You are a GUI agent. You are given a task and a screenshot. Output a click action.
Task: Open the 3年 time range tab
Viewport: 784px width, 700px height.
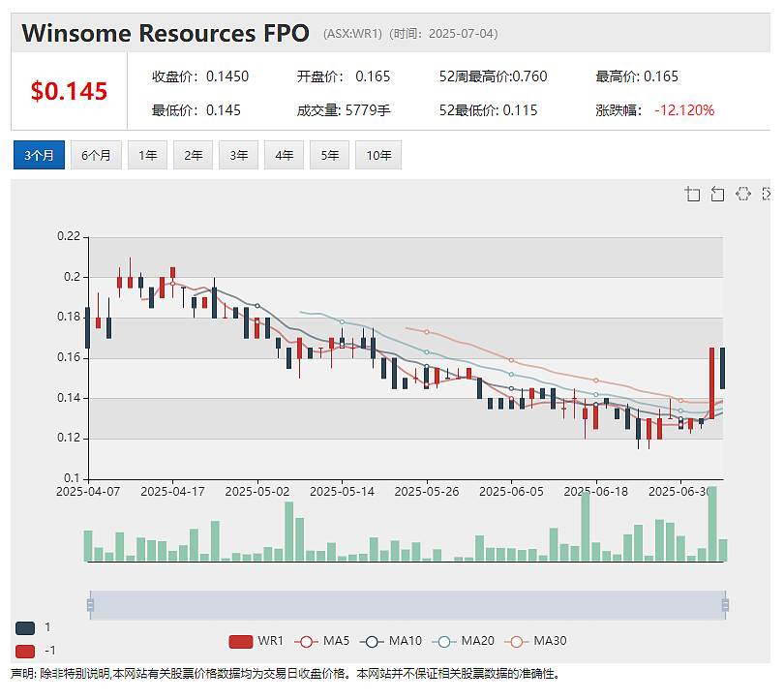click(x=238, y=155)
